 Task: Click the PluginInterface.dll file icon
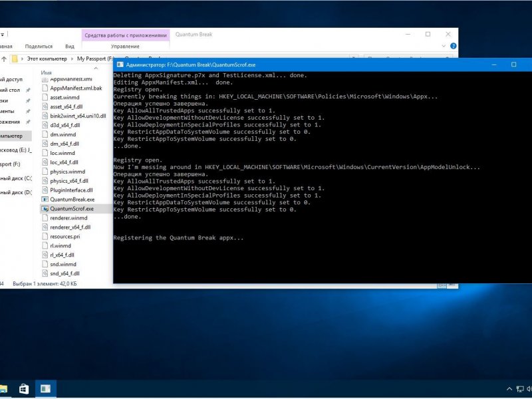45,190
